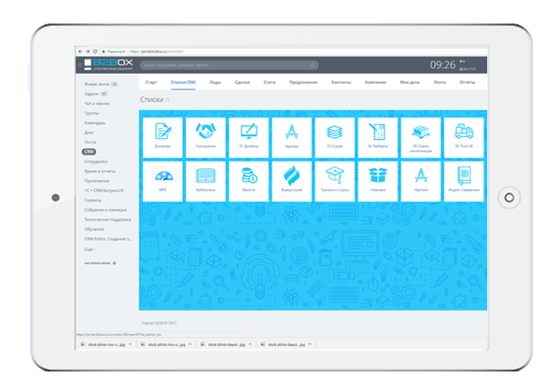This screenshot has width=560, height=392.
Task: Open the Валюта coins tile
Action: (x=248, y=180)
